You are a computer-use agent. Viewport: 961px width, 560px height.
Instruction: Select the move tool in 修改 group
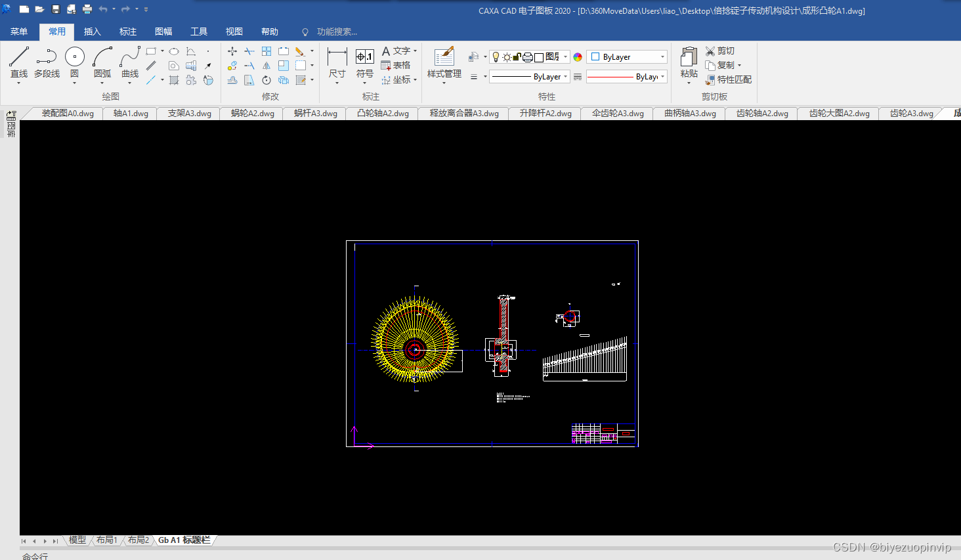232,51
